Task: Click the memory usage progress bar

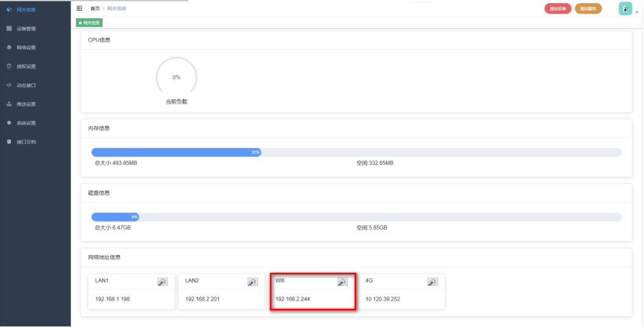Action: [x=356, y=152]
